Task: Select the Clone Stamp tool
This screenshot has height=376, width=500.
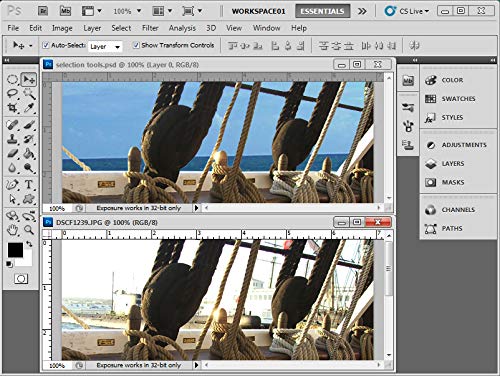Action: point(12,139)
